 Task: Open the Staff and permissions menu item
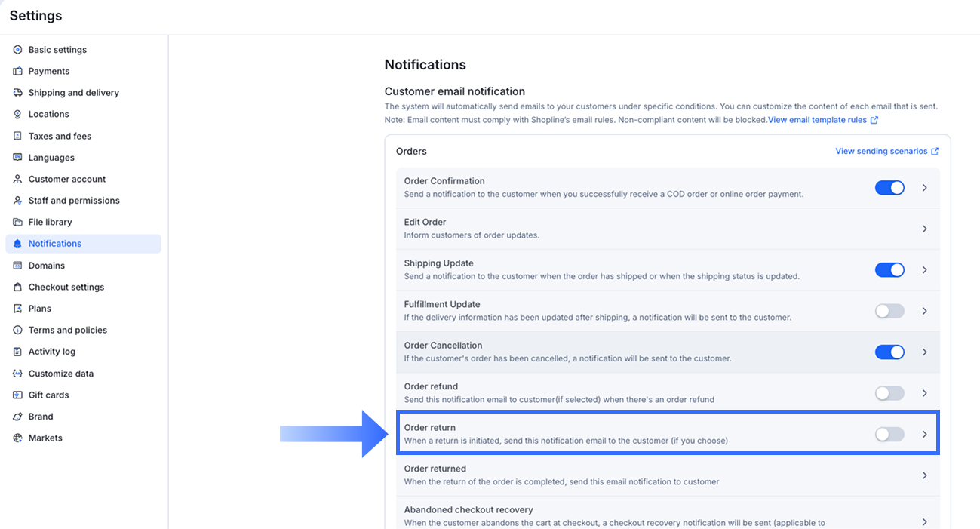tap(74, 201)
